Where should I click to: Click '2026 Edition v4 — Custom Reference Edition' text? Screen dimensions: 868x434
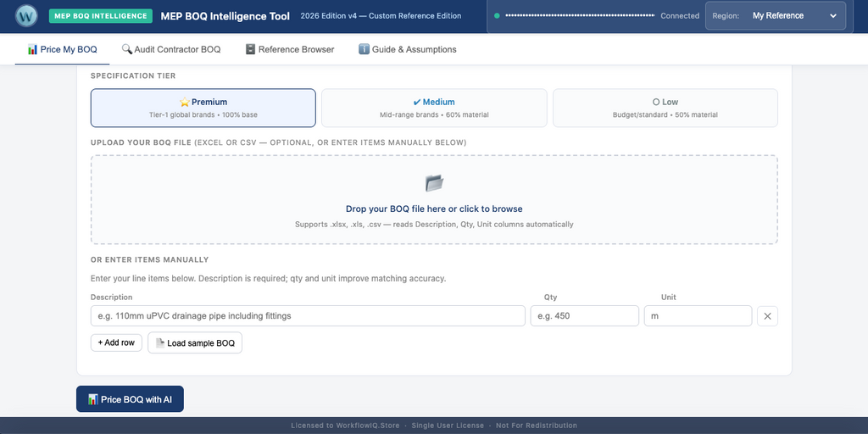click(381, 15)
